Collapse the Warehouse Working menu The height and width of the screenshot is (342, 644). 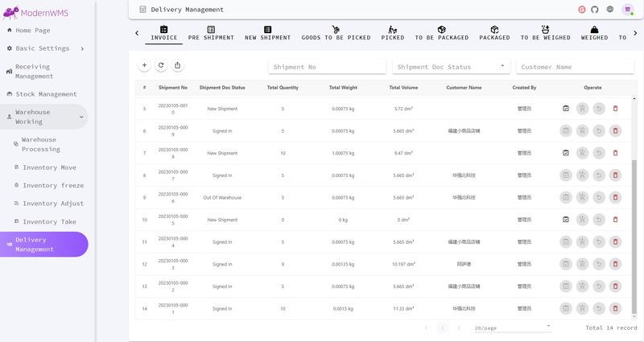tap(44, 117)
